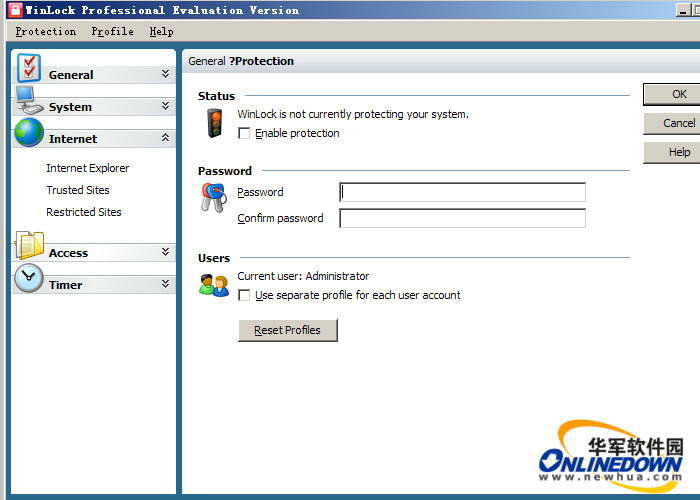Open Trusted Sites in sidebar

coord(78,190)
